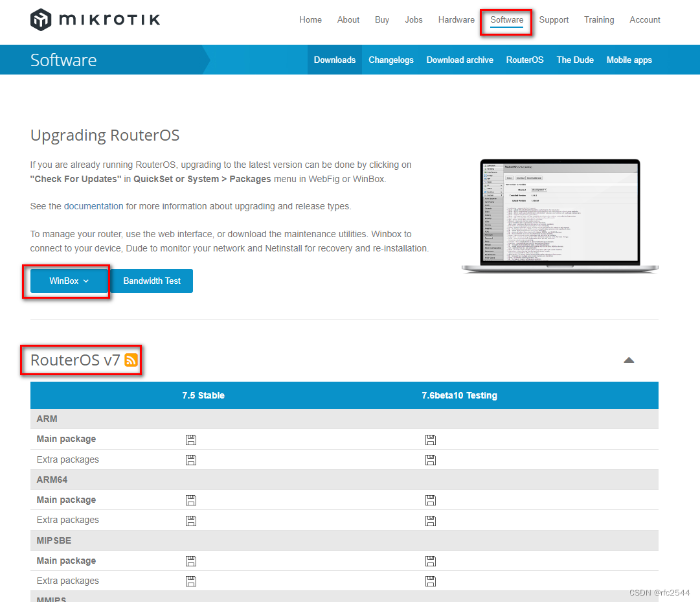This screenshot has height=602, width=700.
Task: Open the Mobile apps tab
Action: tap(629, 60)
